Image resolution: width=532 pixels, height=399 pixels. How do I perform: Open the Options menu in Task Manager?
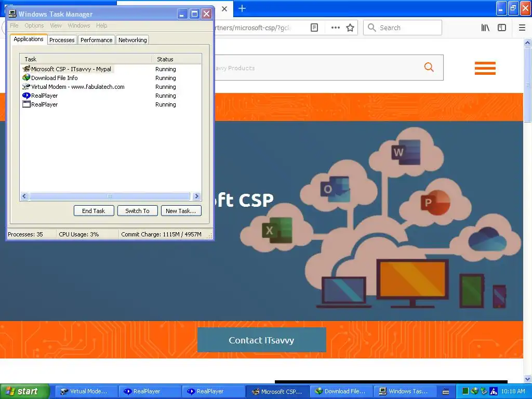pos(34,25)
